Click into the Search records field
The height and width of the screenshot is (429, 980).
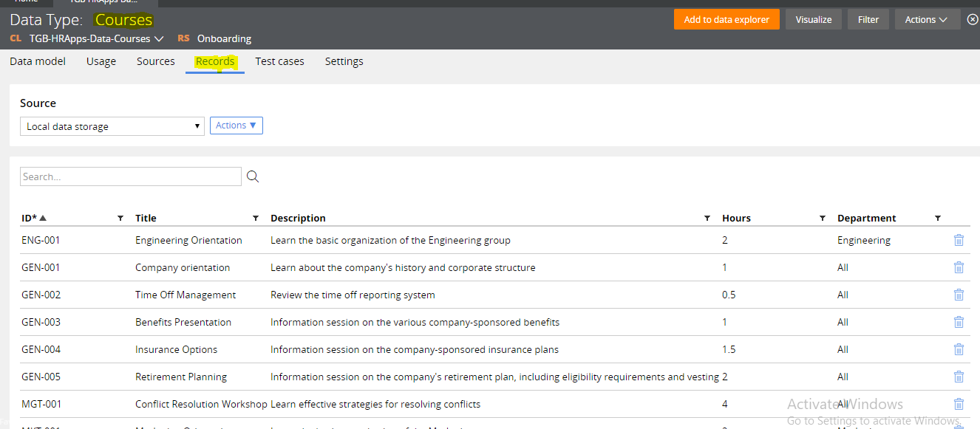point(130,176)
